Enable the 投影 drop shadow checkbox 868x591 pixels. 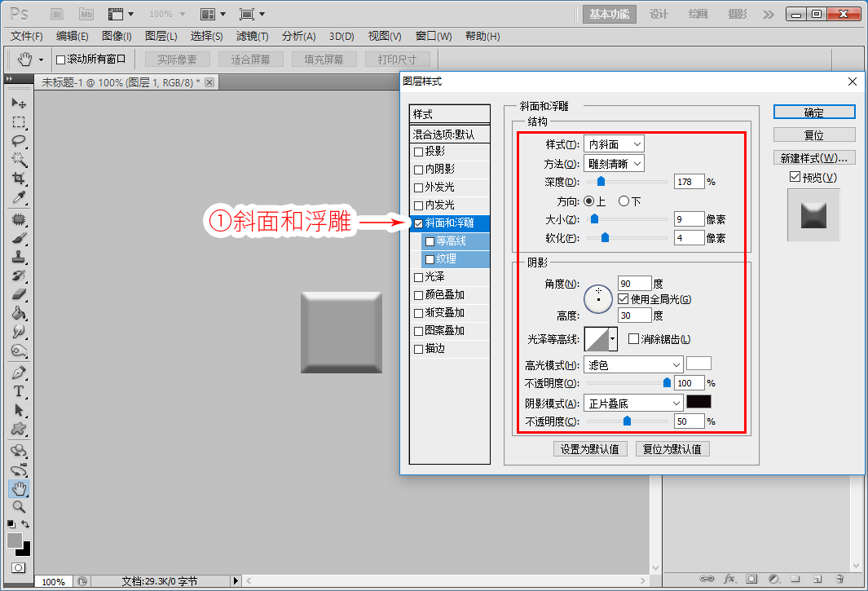click(x=418, y=152)
